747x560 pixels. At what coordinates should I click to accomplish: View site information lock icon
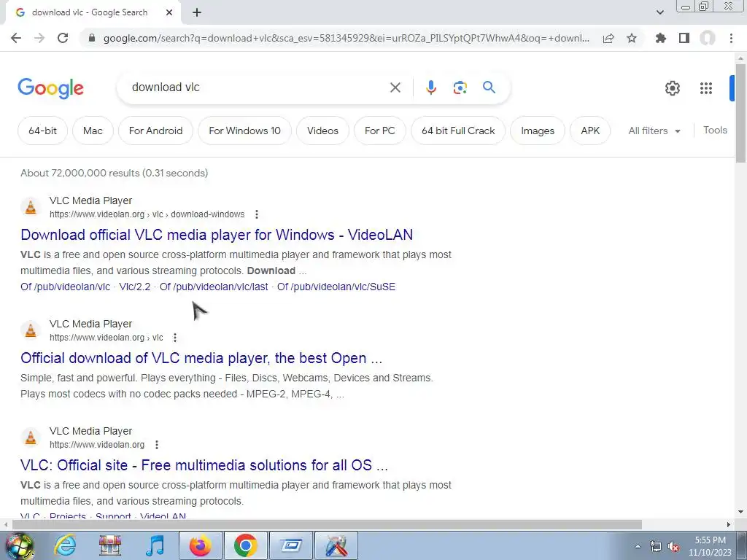(92, 38)
